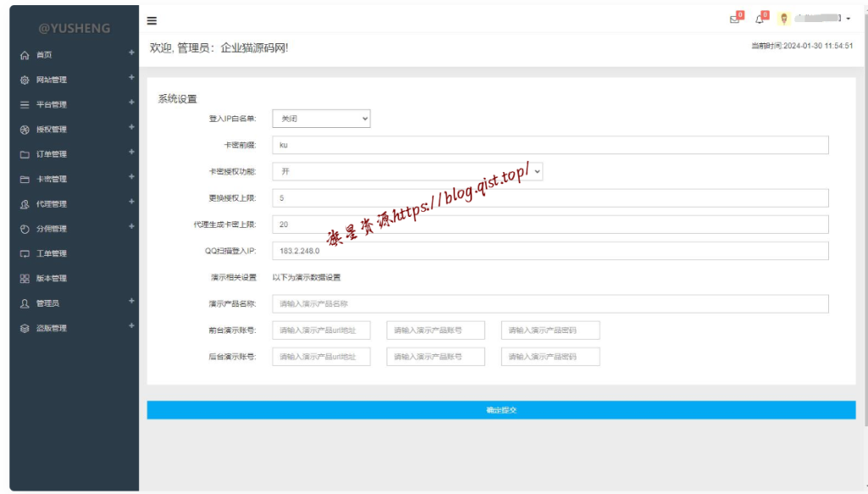Screen dimensions: 868x494
Task: Expand the 授权管理 submenu plus sign
Action: click(131, 127)
